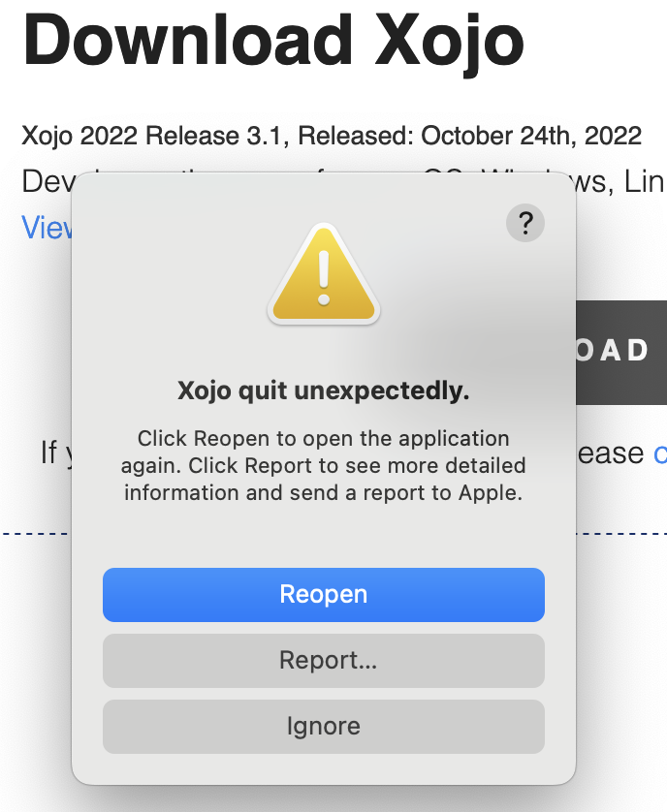Click the 'Dev' text left of dialog

point(48,182)
